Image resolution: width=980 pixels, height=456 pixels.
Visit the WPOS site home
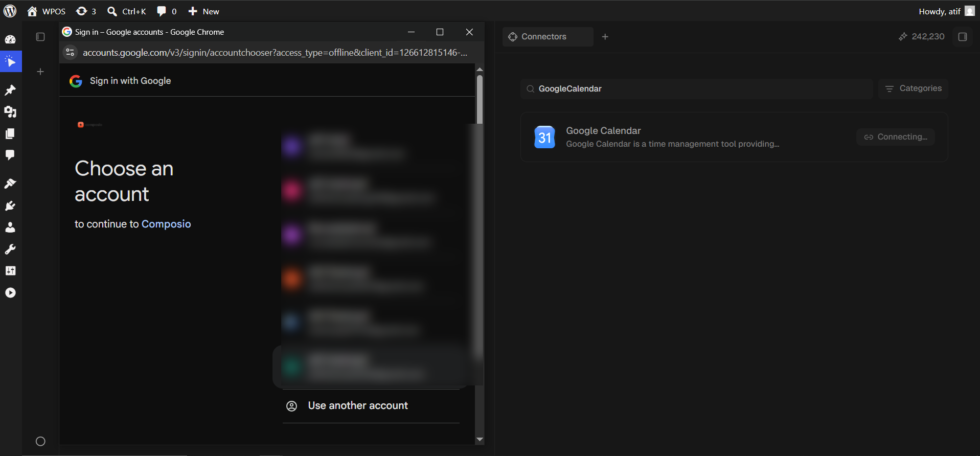pos(47,11)
